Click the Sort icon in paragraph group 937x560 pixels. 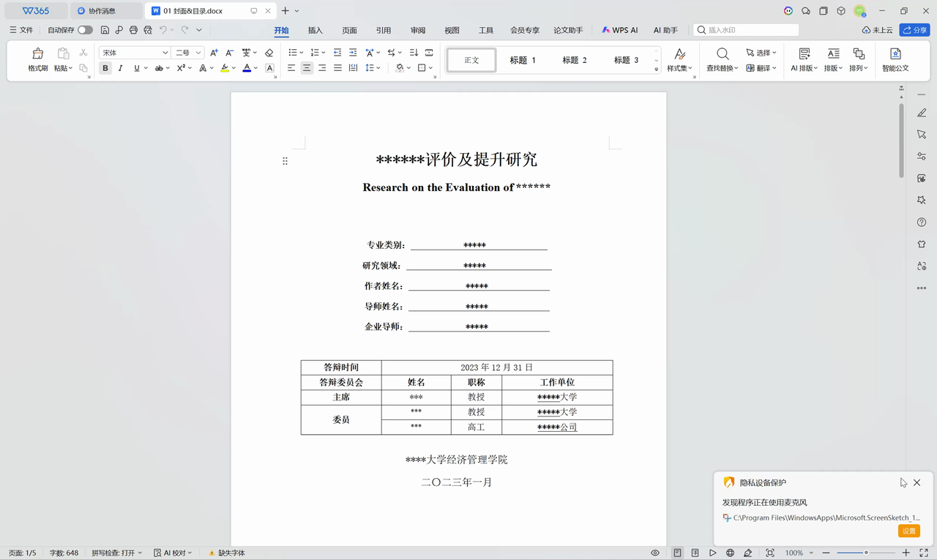[x=414, y=53]
